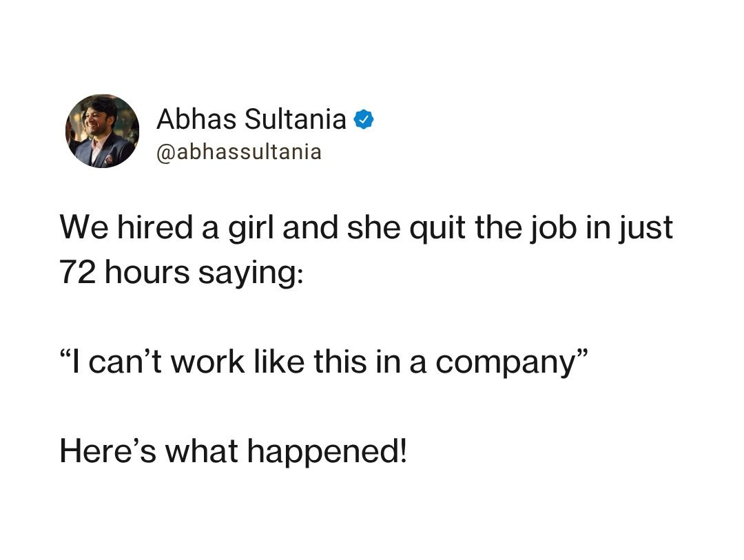This screenshot has width=744, height=560.
Task: Open the Abhas Sultania display name
Action: 251,118
